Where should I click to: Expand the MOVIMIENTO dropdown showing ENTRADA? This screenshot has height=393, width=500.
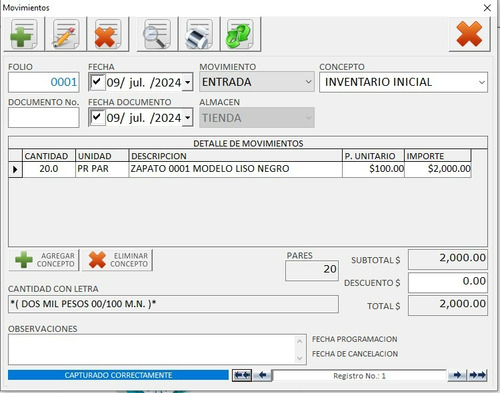click(x=308, y=82)
